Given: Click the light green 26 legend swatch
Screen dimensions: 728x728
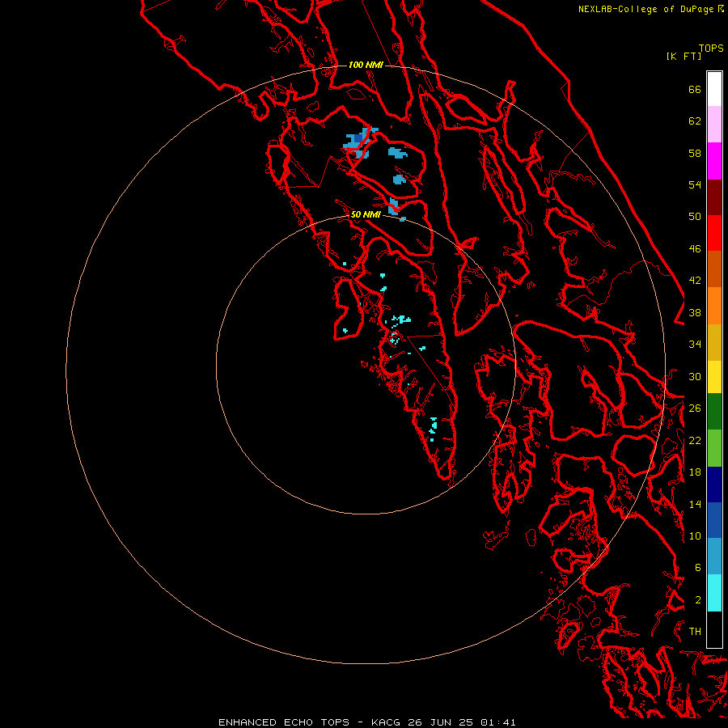Looking at the screenshot, I should coord(714,448).
